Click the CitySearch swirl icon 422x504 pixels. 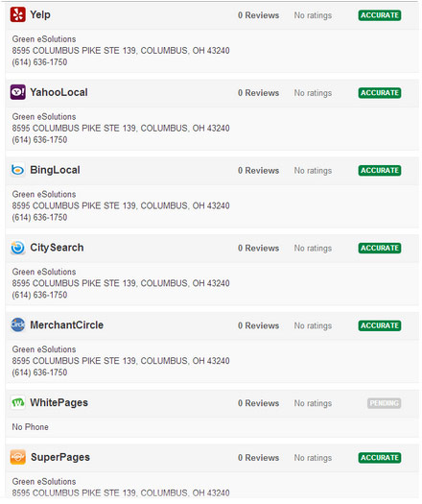[17, 248]
